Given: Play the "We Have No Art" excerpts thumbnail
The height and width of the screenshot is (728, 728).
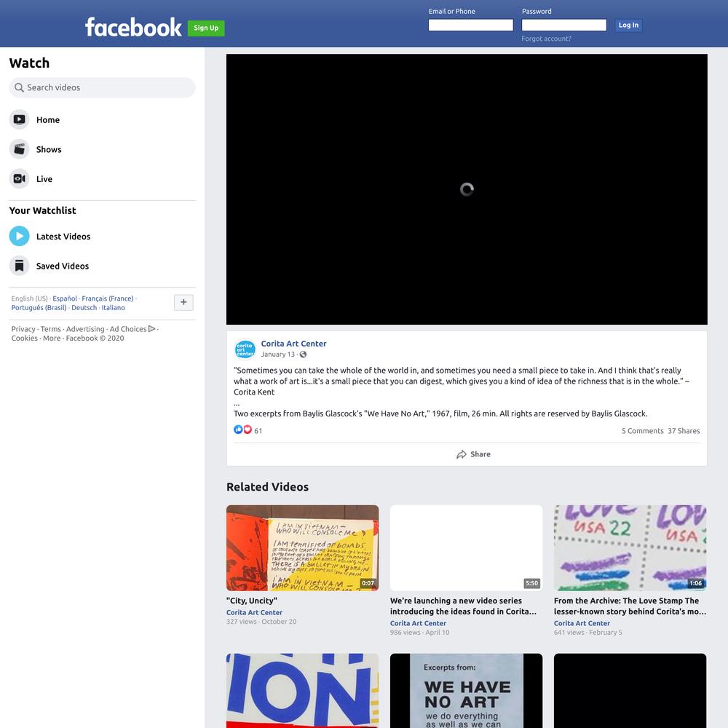Looking at the screenshot, I should [466, 691].
